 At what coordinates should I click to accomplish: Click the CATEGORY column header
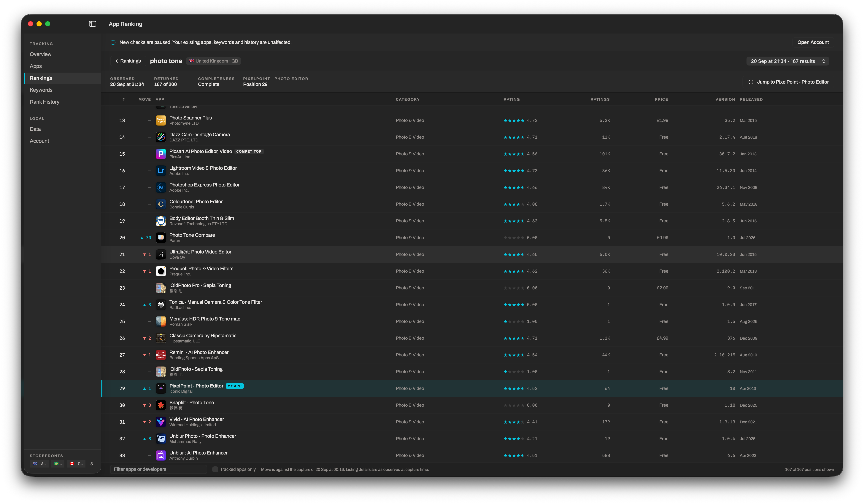[407, 99]
